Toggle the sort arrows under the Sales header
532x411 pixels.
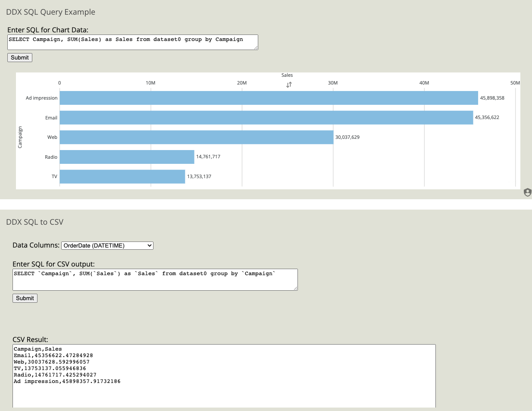click(x=288, y=85)
